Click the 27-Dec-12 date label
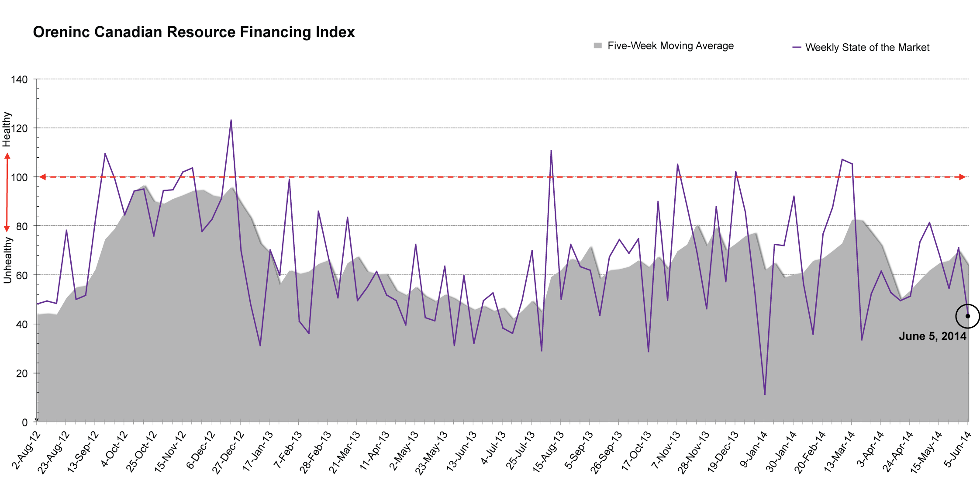Image resolution: width=980 pixels, height=498 pixels. (228, 452)
